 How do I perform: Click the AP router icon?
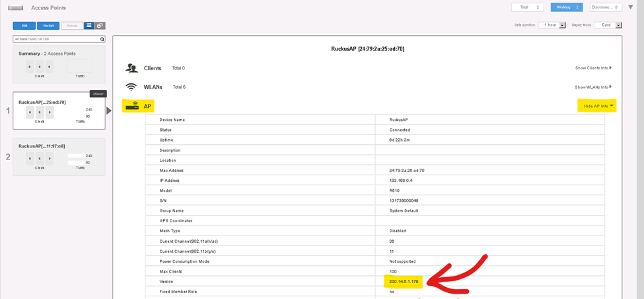tap(132, 107)
